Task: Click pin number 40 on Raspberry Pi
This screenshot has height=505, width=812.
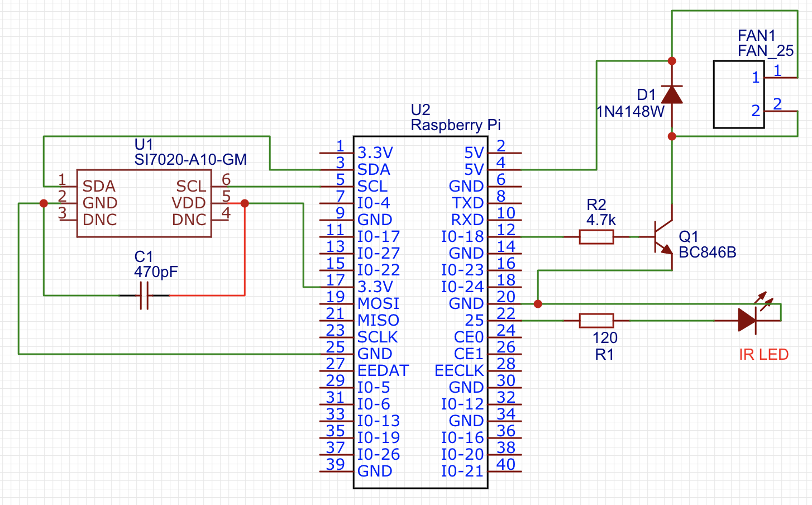Action: tap(506, 464)
